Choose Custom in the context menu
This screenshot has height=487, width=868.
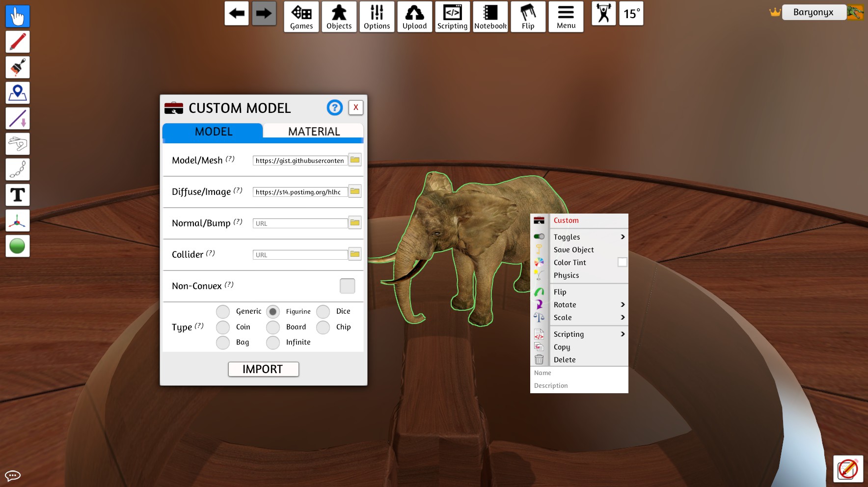(x=579, y=220)
